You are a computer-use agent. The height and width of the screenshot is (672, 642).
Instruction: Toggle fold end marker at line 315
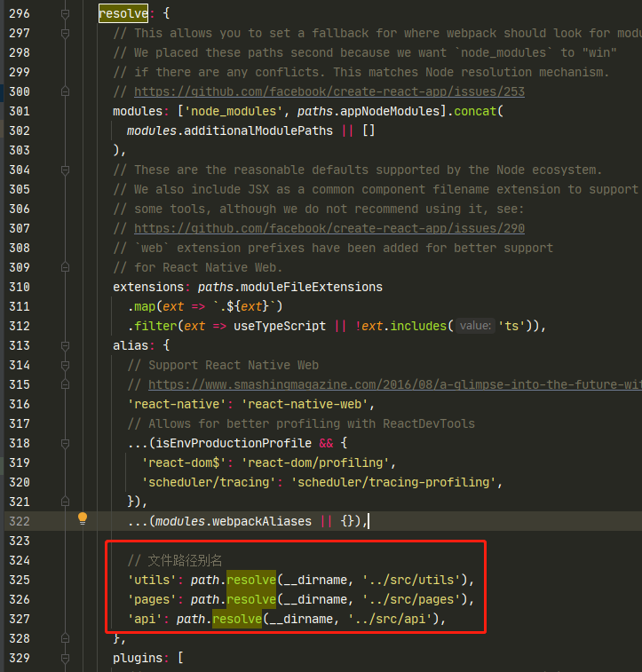pyautogui.click(x=65, y=384)
